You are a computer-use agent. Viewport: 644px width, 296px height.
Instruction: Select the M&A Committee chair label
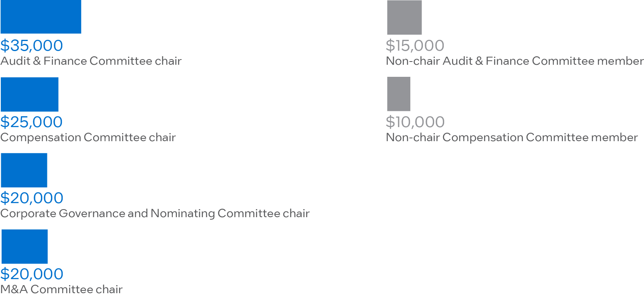(x=61, y=290)
